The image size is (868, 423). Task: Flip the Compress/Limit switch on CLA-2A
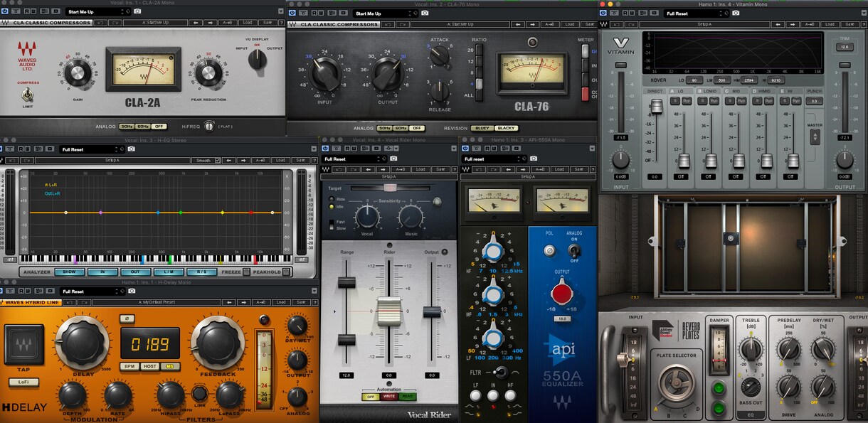tap(26, 95)
